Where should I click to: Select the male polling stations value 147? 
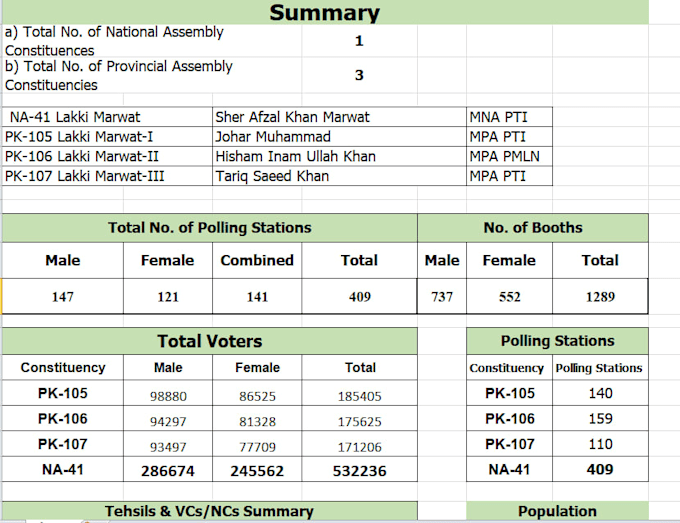(x=62, y=297)
